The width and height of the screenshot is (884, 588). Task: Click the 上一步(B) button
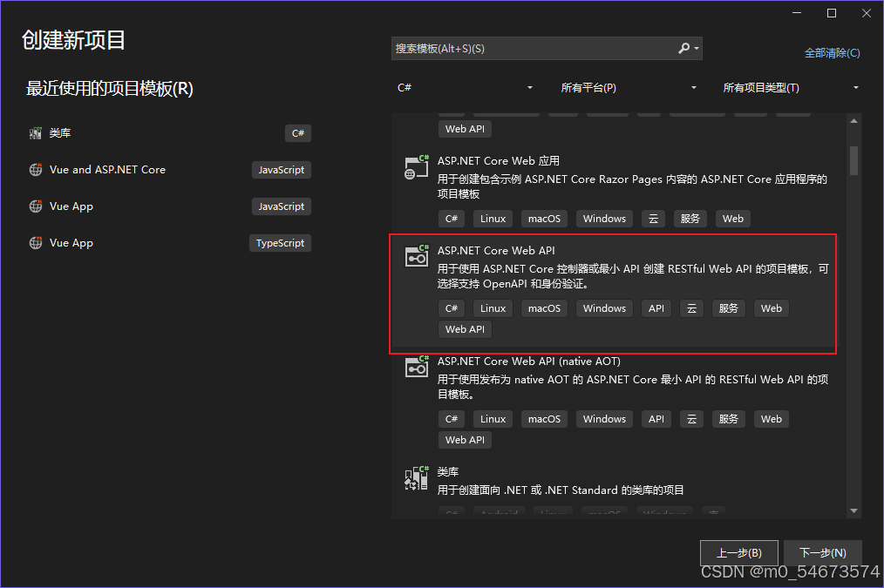click(739, 553)
